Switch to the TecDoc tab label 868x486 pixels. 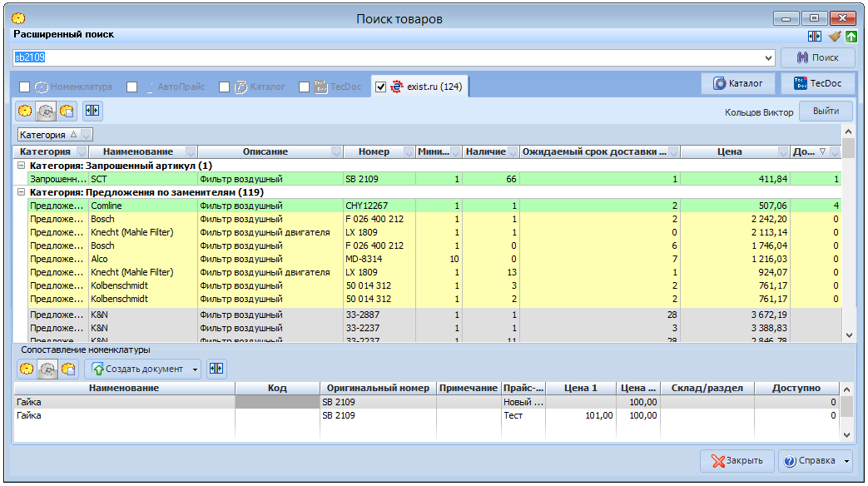(x=345, y=87)
